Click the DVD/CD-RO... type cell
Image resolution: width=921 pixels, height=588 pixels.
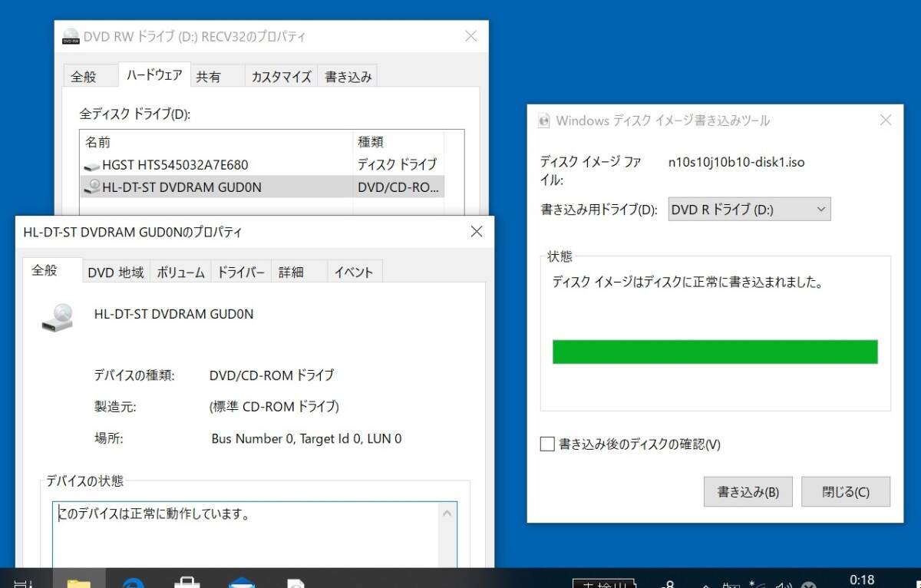click(398, 187)
